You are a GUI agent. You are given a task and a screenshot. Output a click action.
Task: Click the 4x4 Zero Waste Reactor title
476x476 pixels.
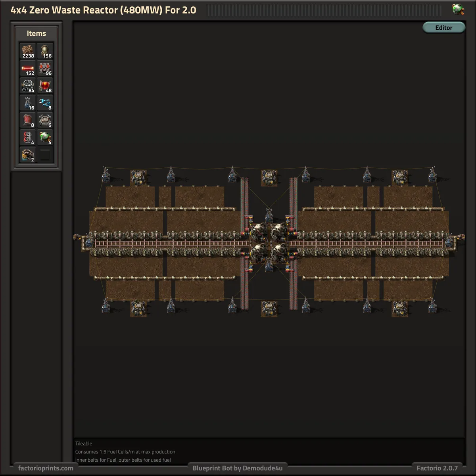click(x=104, y=10)
